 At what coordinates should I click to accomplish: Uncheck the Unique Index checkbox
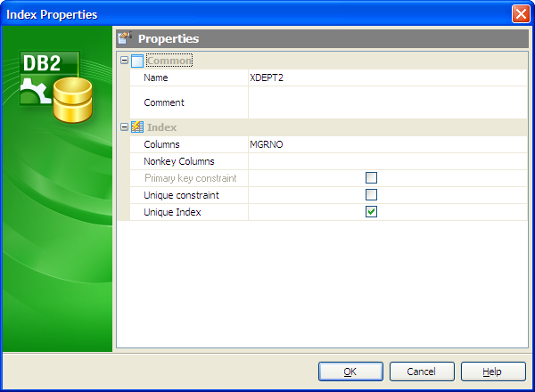(x=371, y=211)
